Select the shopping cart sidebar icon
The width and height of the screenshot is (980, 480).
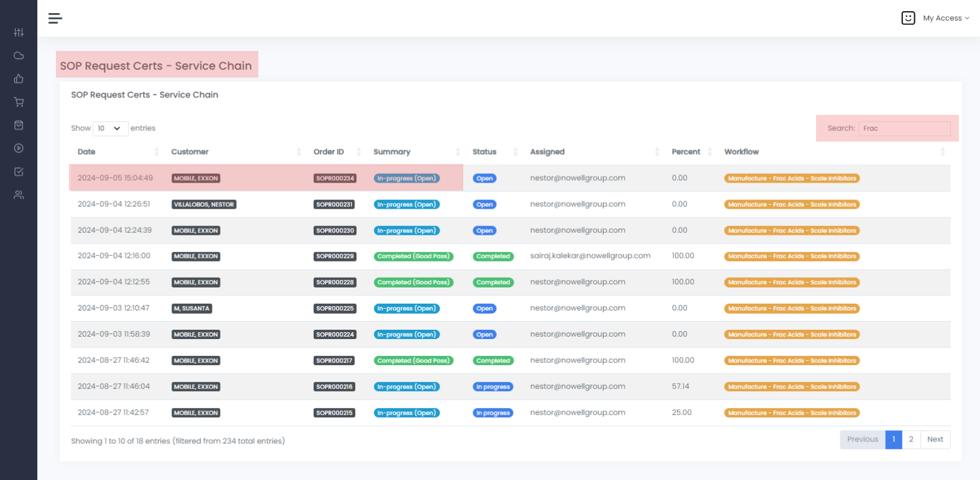point(19,102)
